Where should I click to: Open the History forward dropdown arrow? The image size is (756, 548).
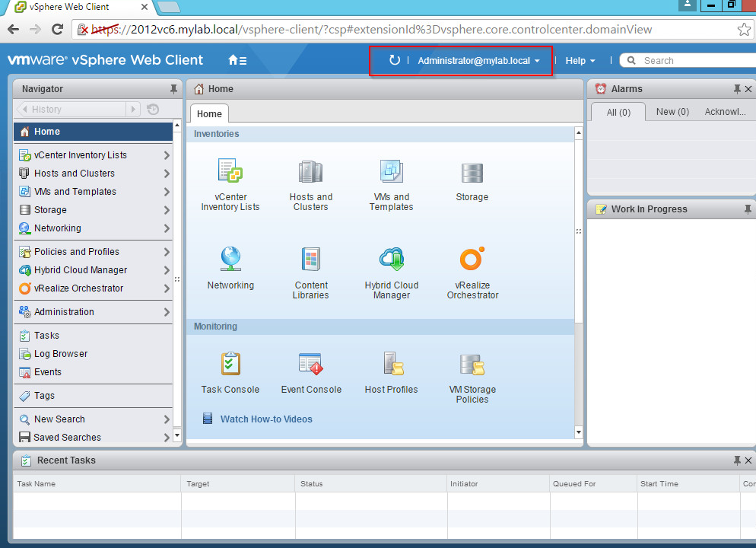[133, 110]
